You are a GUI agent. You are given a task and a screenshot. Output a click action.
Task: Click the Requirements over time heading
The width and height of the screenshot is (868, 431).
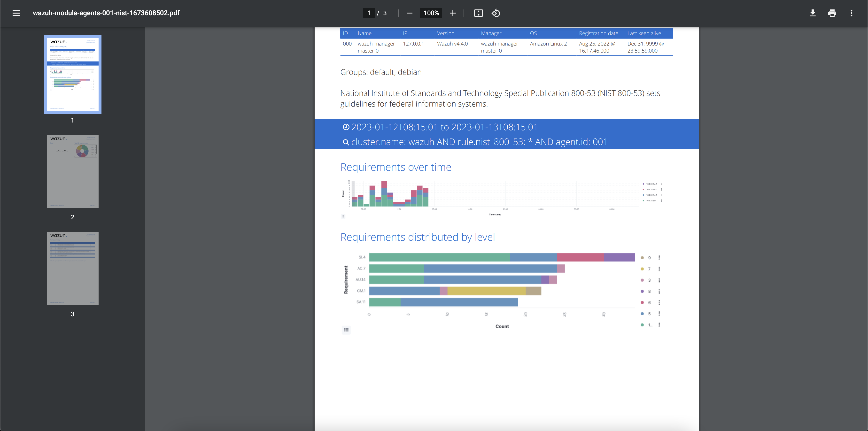pos(395,167)
